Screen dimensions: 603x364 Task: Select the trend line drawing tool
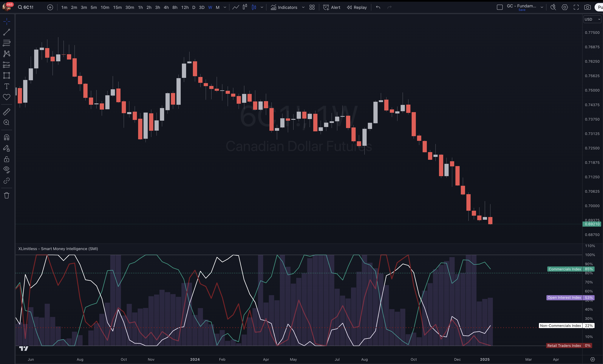click(x=7, y=32)
